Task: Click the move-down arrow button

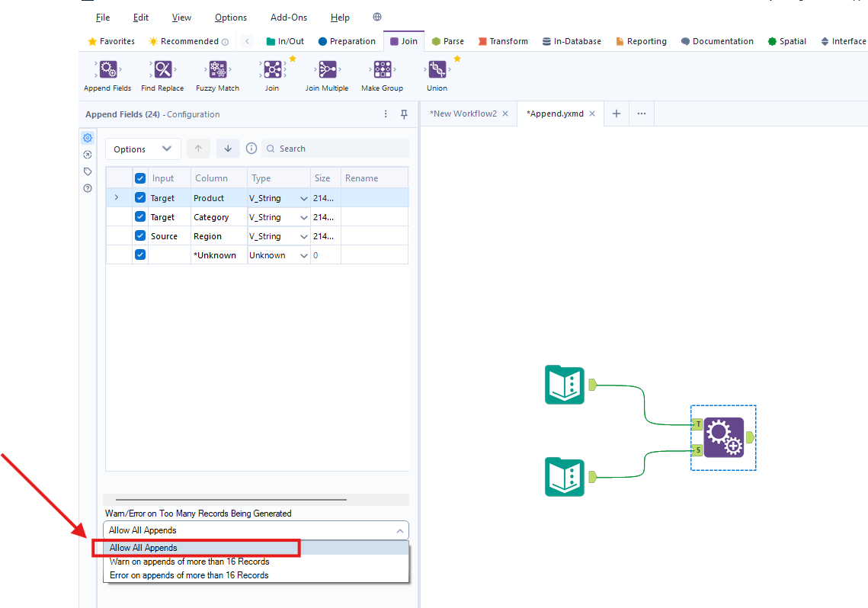Action: coord(228,149)
